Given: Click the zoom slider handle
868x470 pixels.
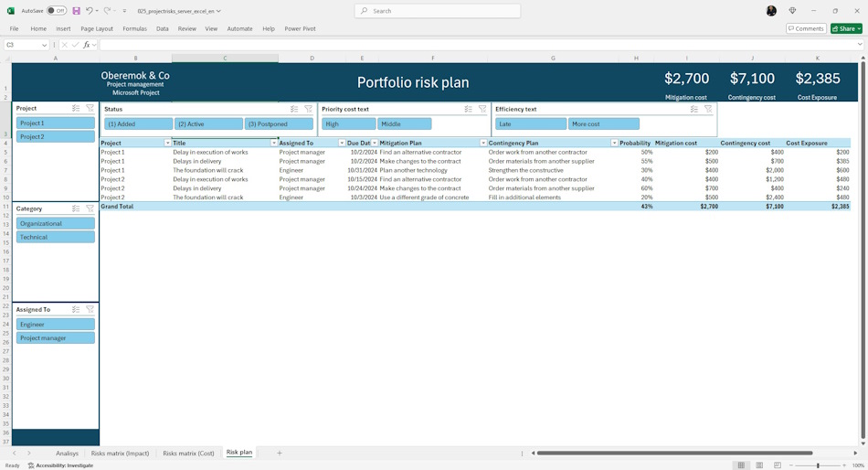Looking at the screenshot, I should pos(818,465).
